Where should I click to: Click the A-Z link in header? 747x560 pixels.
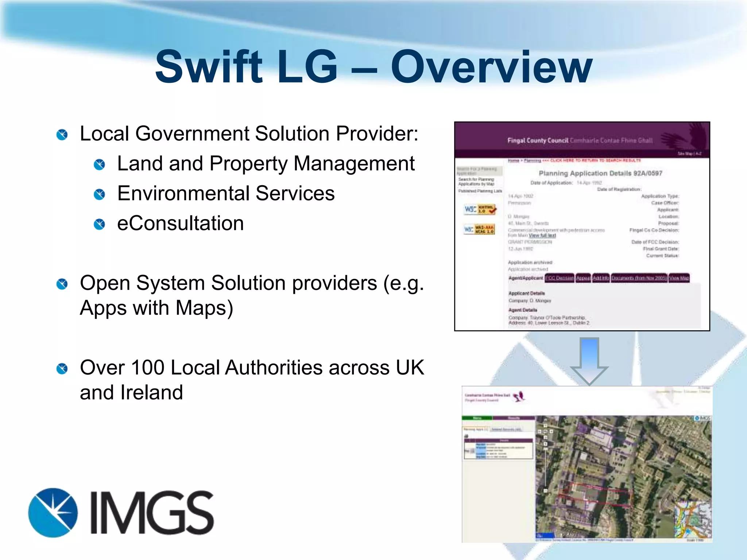pyautogui.click(x=698, y=154)
